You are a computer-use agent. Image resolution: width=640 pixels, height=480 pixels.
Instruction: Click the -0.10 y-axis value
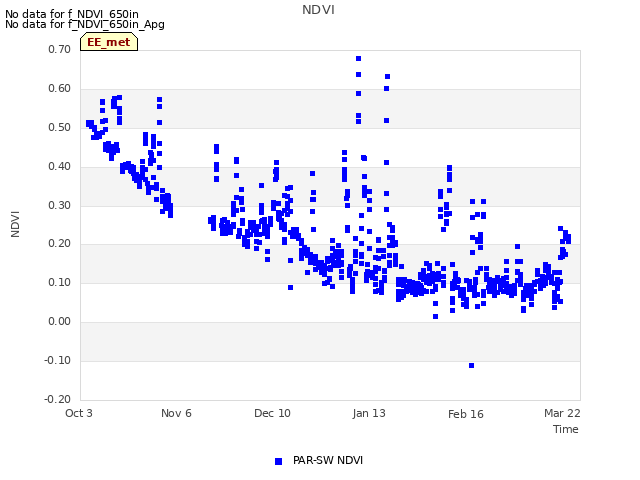[x=58, y=360]
